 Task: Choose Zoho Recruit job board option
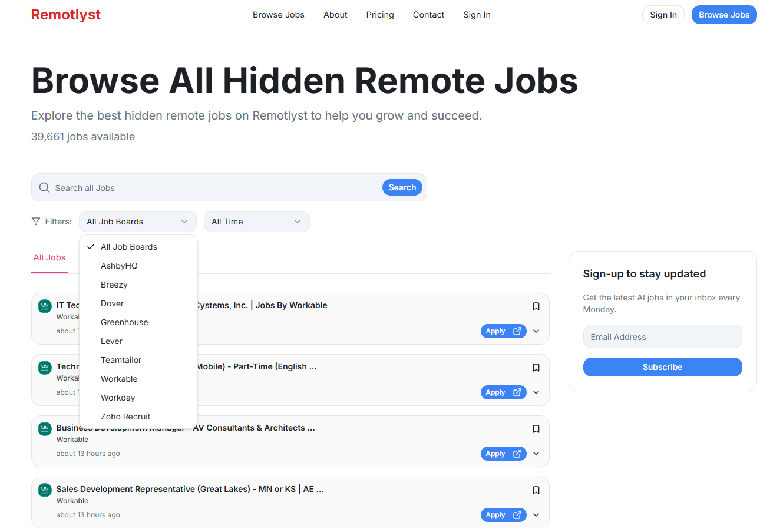point(138,417)
